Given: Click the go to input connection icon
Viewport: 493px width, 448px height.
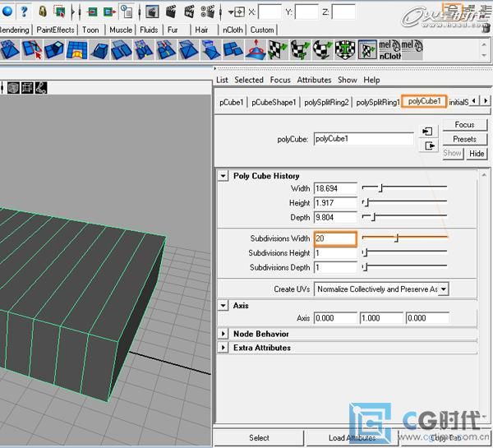Looking at the screenshot, I should point(427,132).
